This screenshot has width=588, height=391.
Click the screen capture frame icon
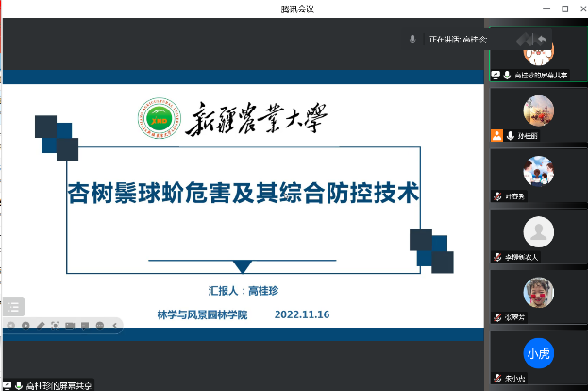click(x=56, y=326)
